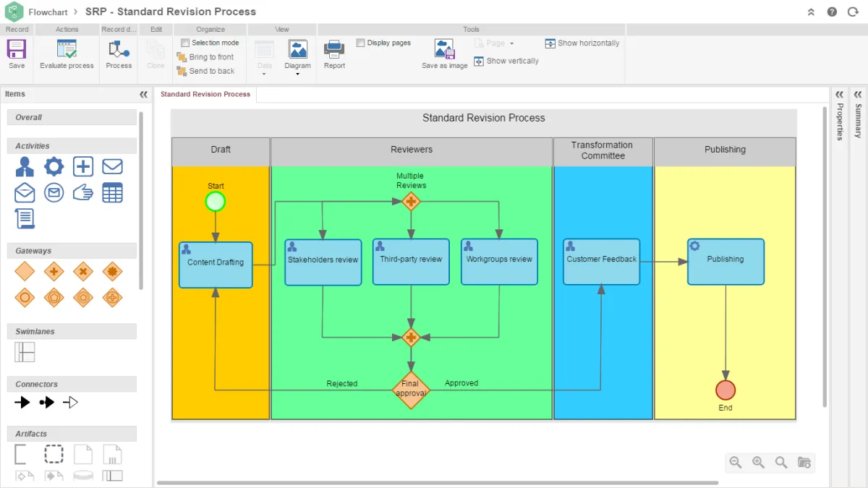Open help via the question mark icon

click(x=833, y=12)
